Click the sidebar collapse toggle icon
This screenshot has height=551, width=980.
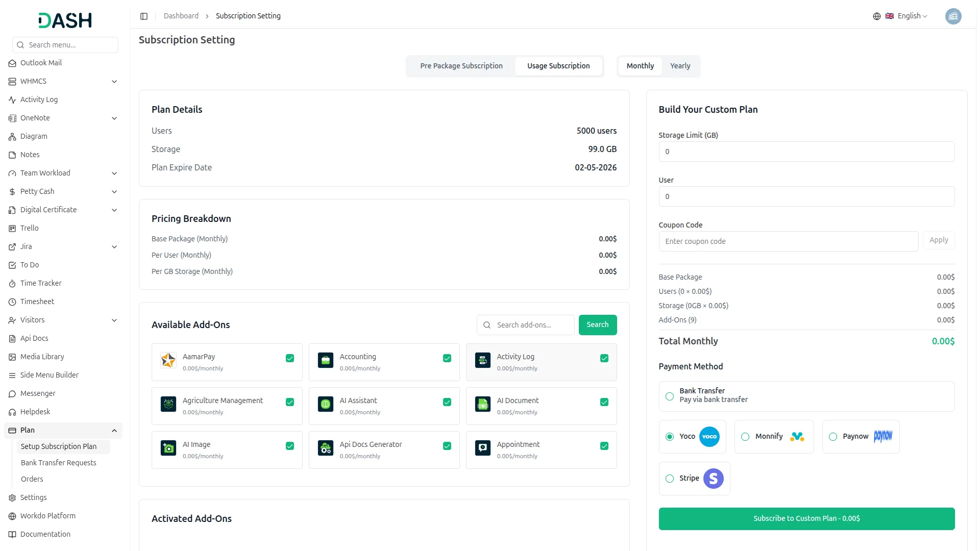click(144, 16)
